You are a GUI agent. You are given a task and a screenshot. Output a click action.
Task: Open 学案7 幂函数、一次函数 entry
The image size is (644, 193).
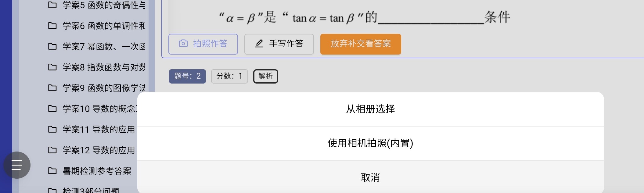tap(101, 47)
